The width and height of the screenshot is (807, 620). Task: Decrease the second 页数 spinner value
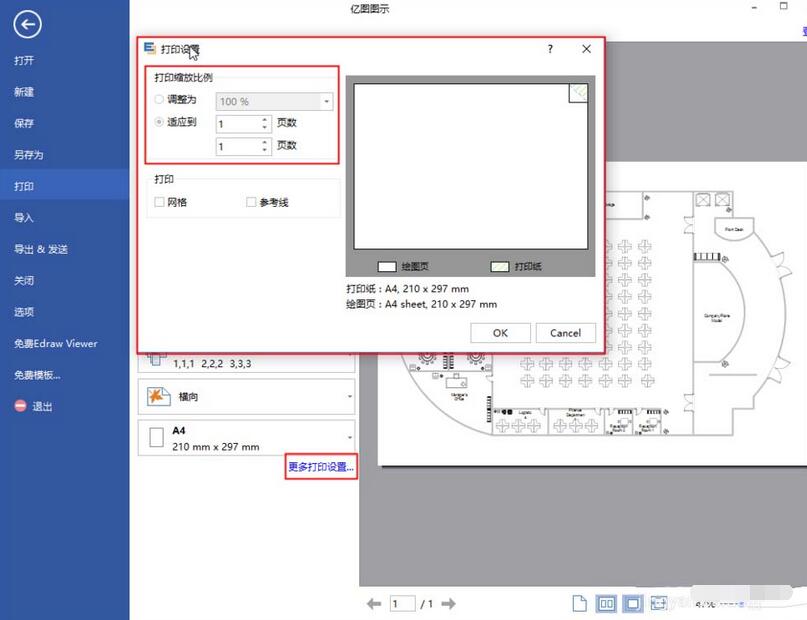pos(265,151)
